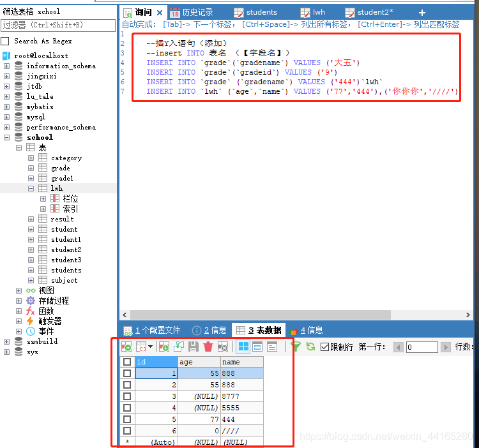
Task: Click the school database icon
Action: (19, 137)
